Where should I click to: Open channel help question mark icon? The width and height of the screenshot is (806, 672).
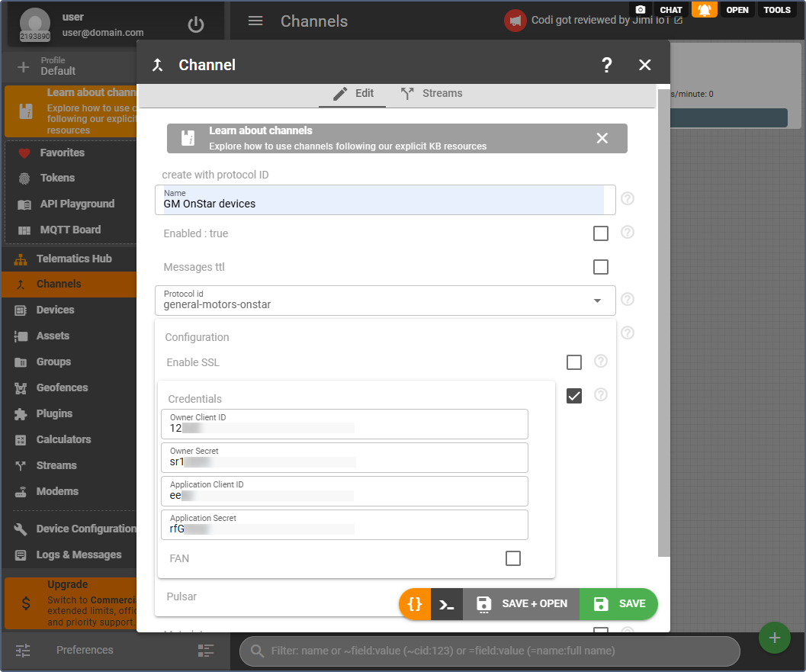click(606, 65)
